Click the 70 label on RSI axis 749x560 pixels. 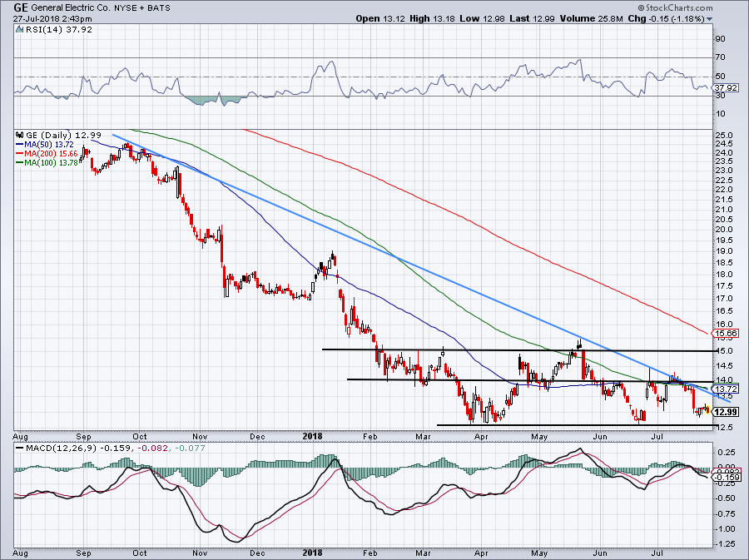click(x=721, y=57)
